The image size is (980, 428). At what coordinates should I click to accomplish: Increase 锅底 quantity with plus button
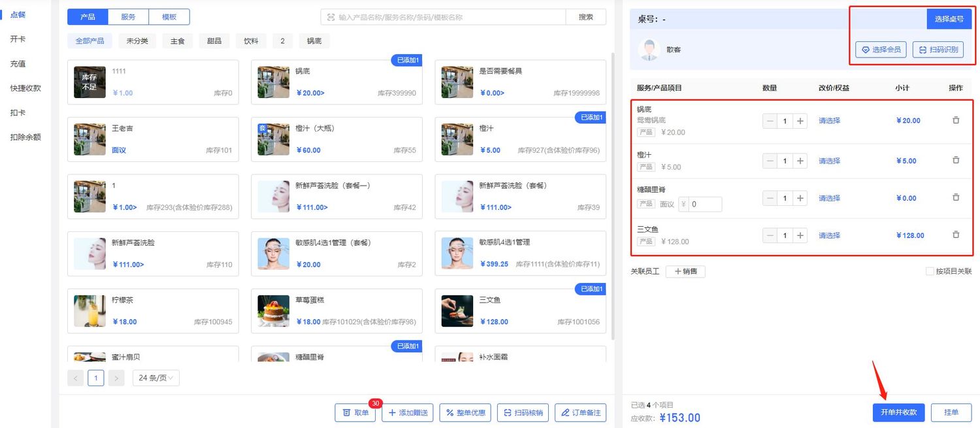(x=800, y=121)
